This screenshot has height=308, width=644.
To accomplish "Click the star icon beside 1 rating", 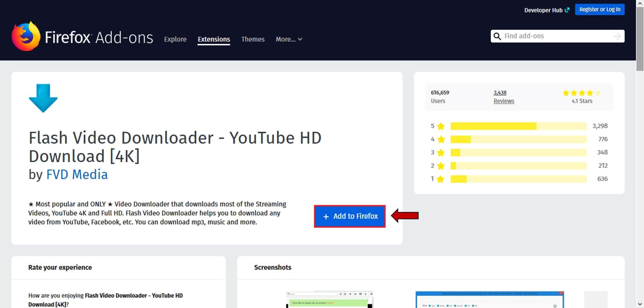I will 441,179.
